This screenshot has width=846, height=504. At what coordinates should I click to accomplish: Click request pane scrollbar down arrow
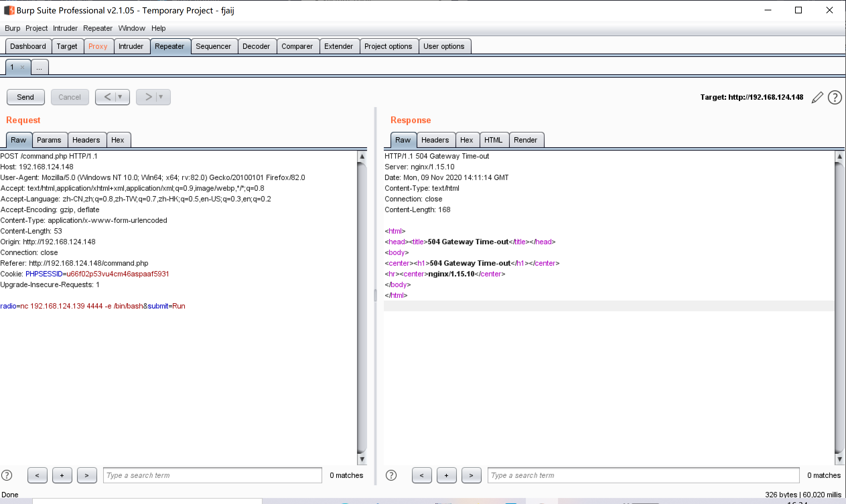362,459
